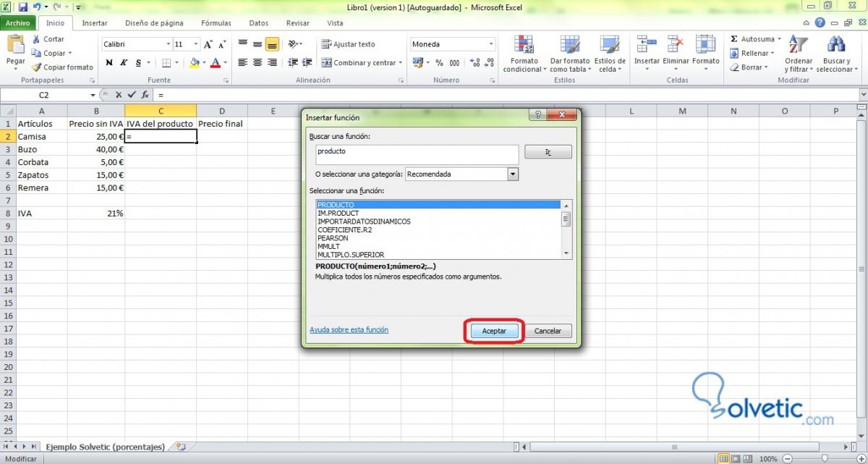Click Ajustar texto wrap button
868x464 pixels.
(349, 44)
